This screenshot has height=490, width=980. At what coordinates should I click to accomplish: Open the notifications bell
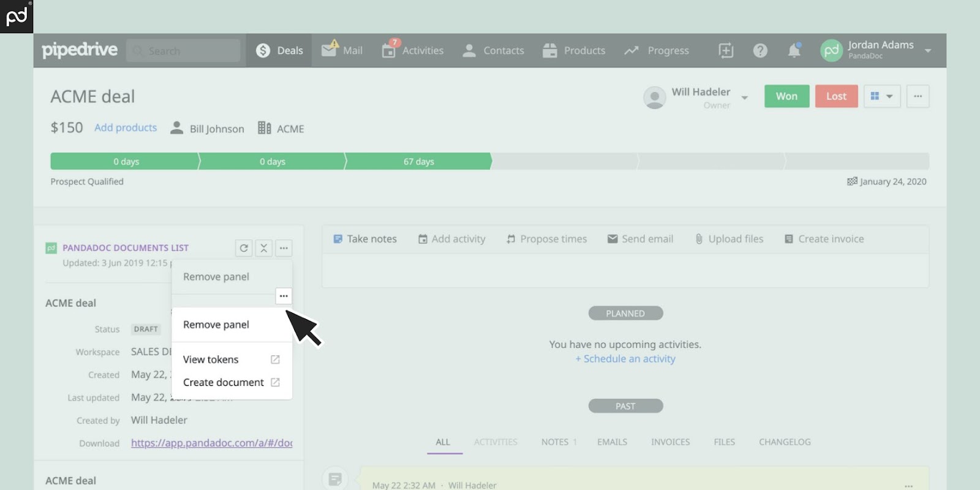tap(794, 50)
